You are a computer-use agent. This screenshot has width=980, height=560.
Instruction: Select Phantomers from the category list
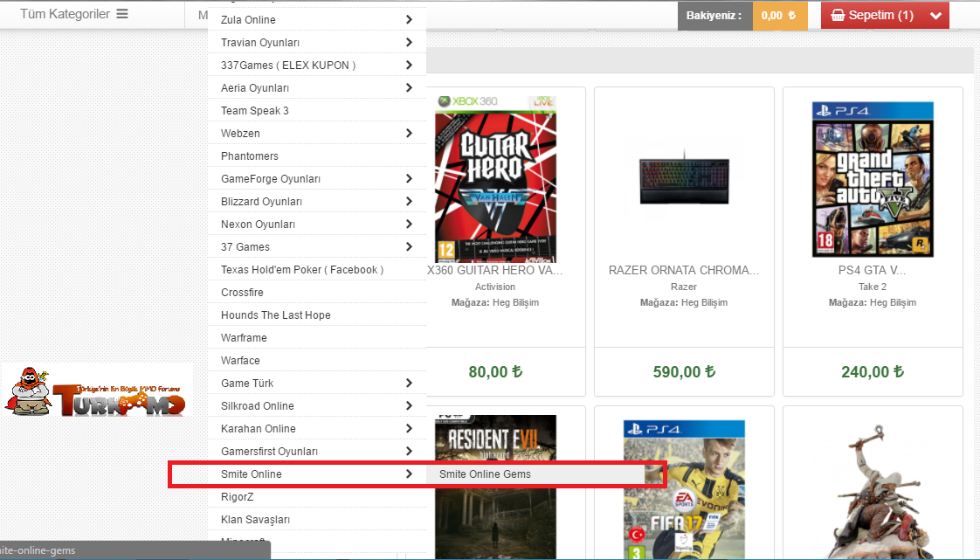[x=250, y=156]
